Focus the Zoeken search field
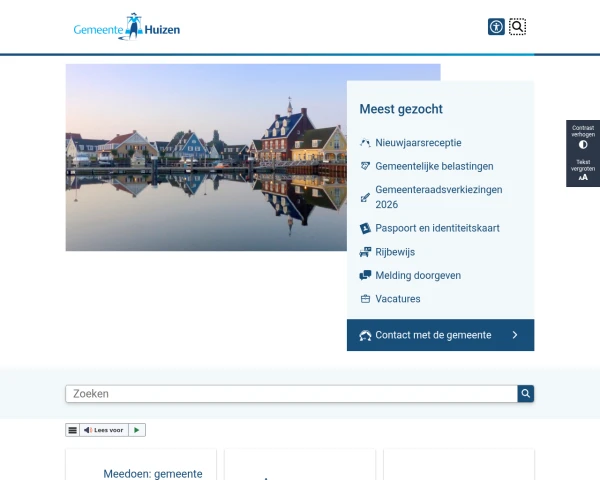The image size is (600, 480). [292, 394]
